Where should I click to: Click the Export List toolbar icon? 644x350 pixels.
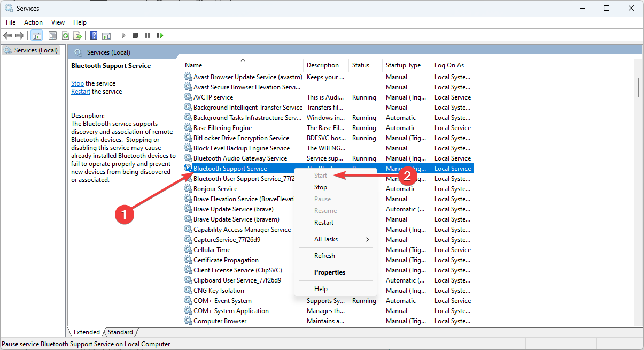pyautogui.click(x=77, y=35)
